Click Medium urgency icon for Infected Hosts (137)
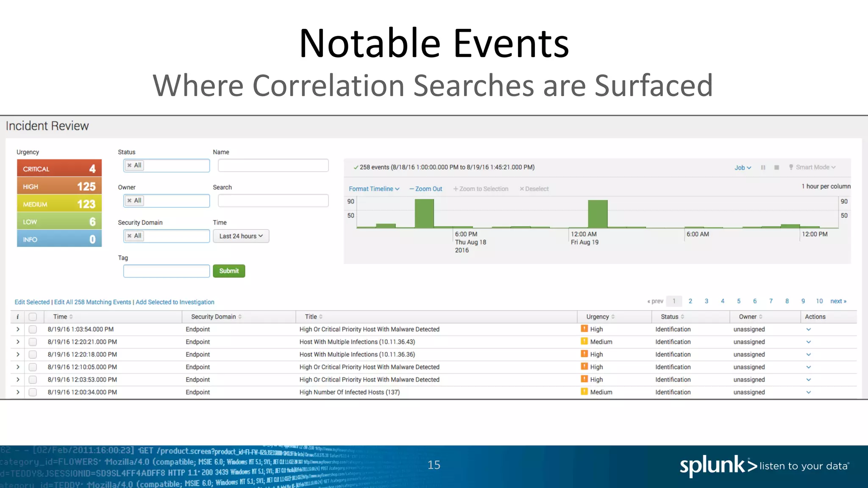This screenshot has width=868, height=488. [x=584, y=392]
